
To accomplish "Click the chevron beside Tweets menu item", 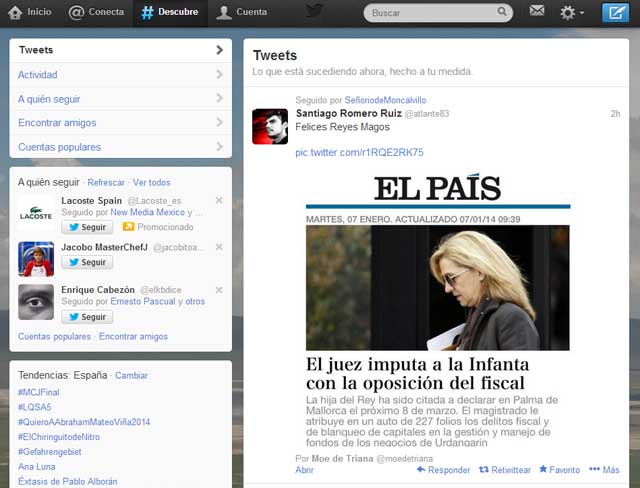I will click(x=220, y=50).
